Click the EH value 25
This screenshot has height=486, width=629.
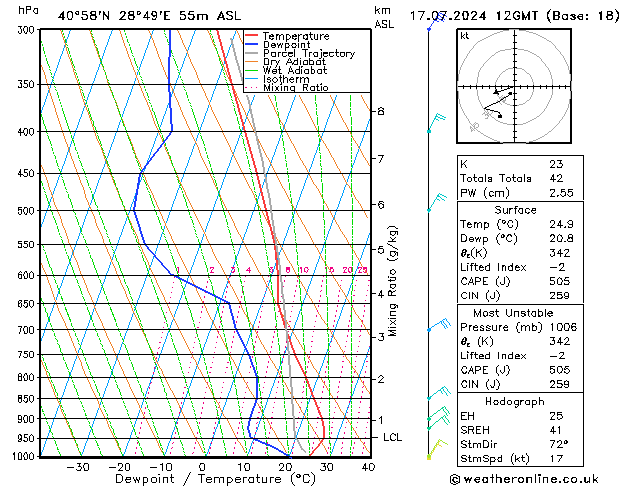coord(556,416)
